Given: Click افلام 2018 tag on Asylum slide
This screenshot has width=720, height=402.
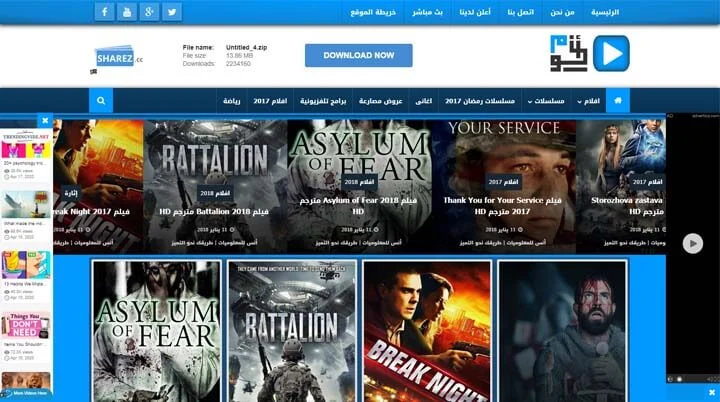Looking at the screenshot, I should pos(359,182).
